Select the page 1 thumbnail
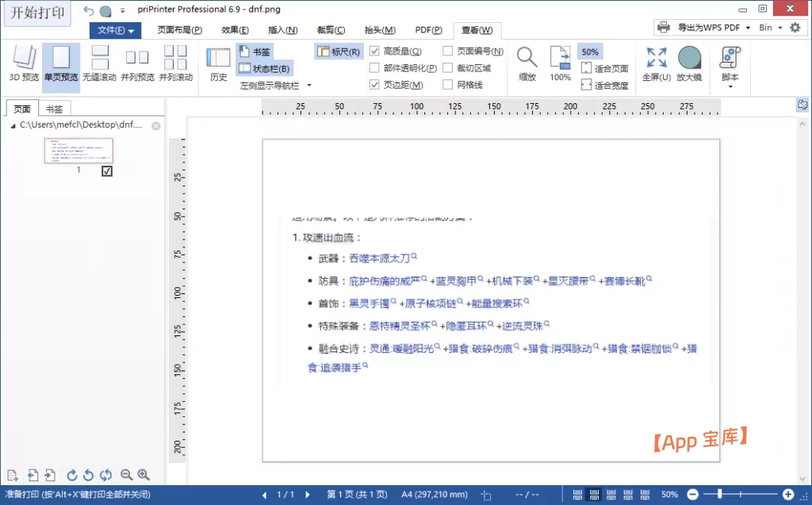This screenshot has height=505, width=812. tap(79, 151)
